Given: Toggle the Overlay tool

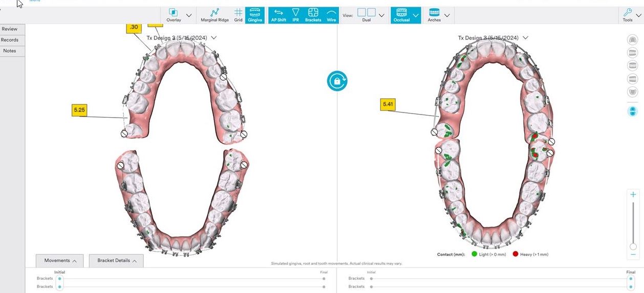Looking at the screenshot, I should [x=173, y=15].
